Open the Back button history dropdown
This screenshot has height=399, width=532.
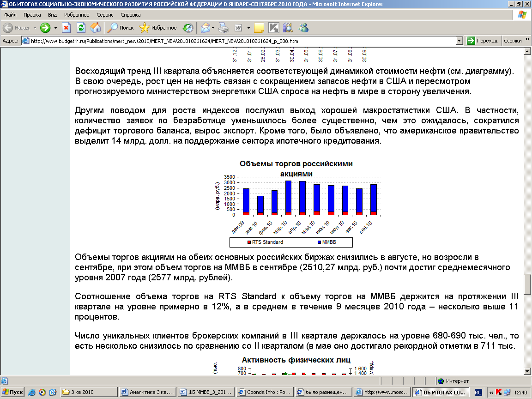coord(35,28)
